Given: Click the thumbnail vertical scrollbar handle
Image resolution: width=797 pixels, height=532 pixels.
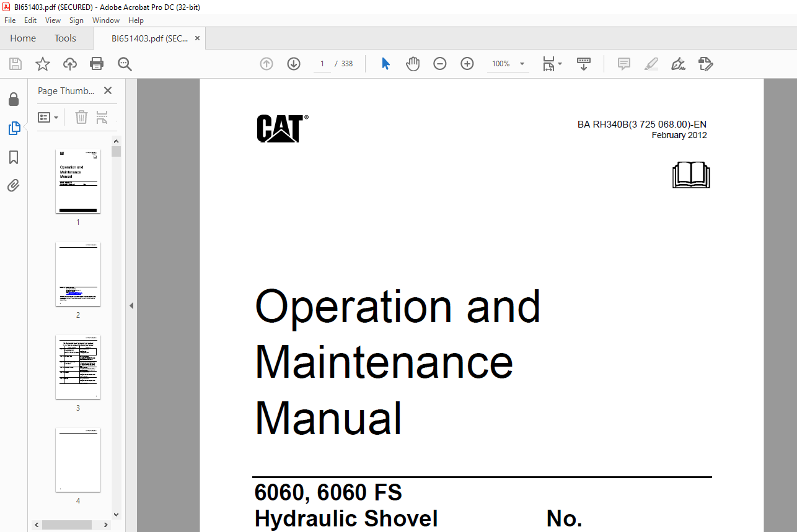Looking at the screenshot, I should pos(117,151).
